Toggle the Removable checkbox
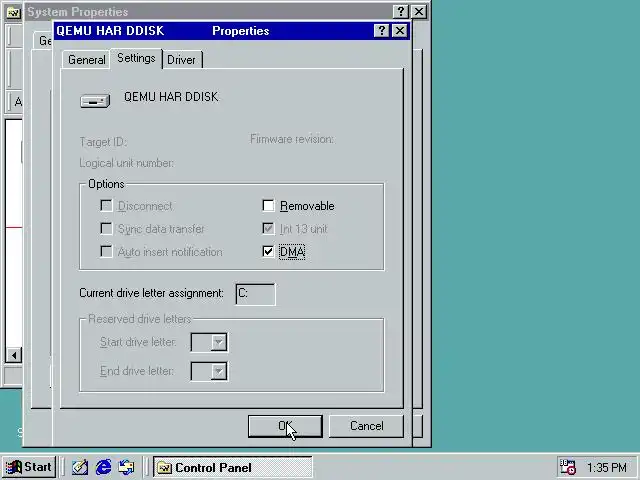Screen dimensions: 640x480 [x=268, y=206]
